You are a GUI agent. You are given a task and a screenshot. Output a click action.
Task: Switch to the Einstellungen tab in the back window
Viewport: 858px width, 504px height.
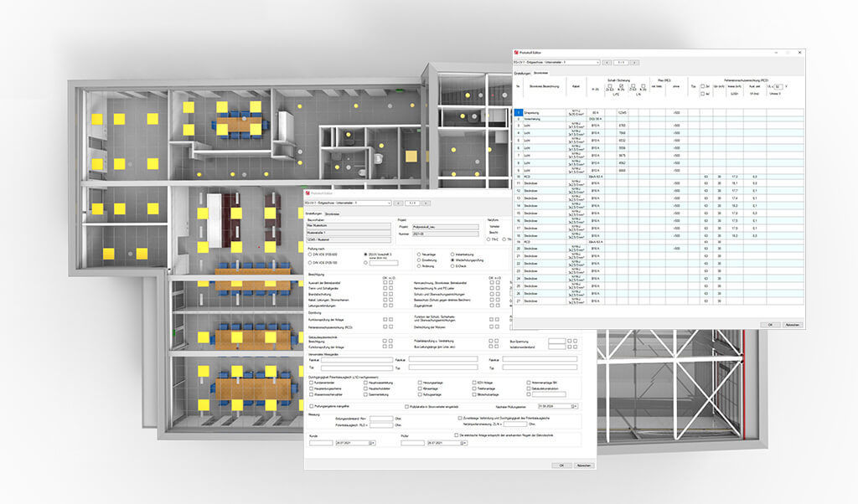coord(523,71)
